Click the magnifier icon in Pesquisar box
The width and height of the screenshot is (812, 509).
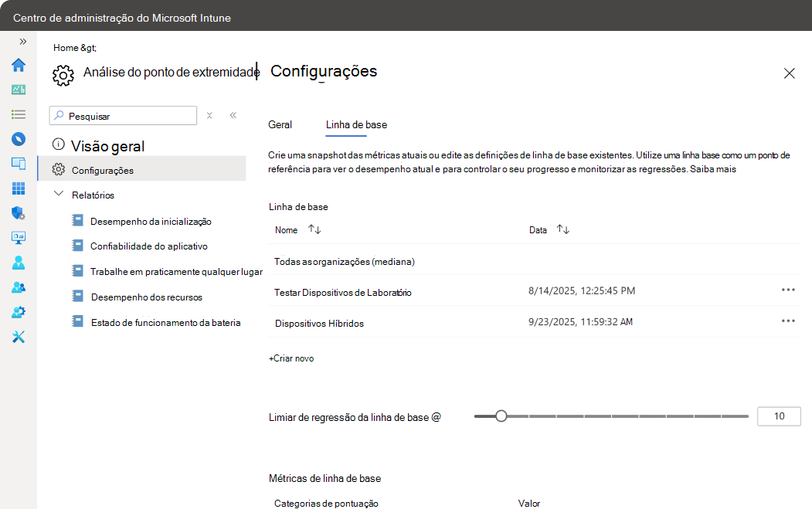pyautogui.click(x=59, y=115)
